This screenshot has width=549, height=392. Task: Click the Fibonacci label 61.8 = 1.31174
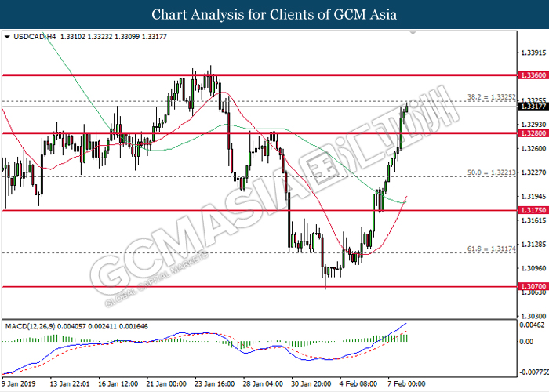(492, 249)
